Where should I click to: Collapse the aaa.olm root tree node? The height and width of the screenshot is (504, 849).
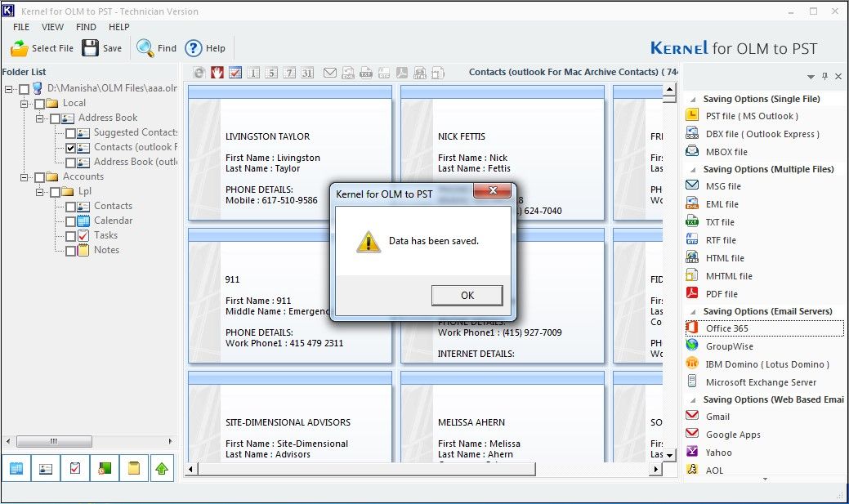(8, 89)
